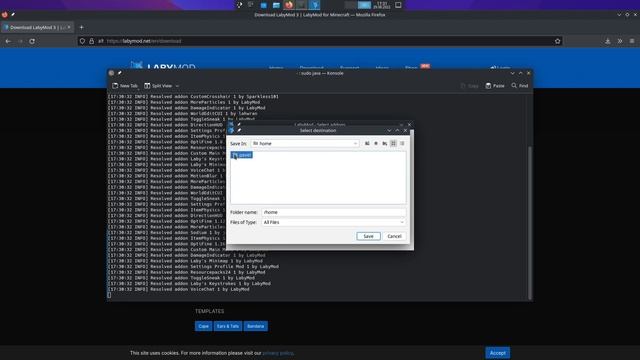The image size is (640, 360).
Task: Open the application launcher in the taskbar
Action: [240, 5]
